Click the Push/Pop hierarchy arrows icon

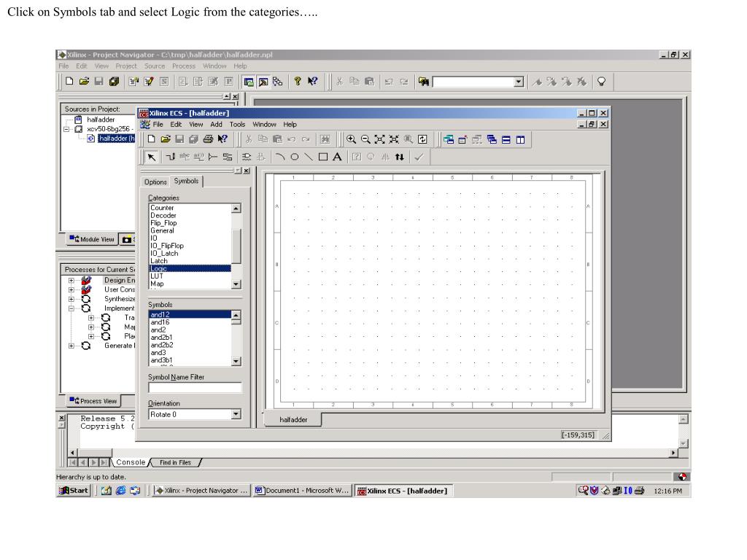click(x=400, y=157)
